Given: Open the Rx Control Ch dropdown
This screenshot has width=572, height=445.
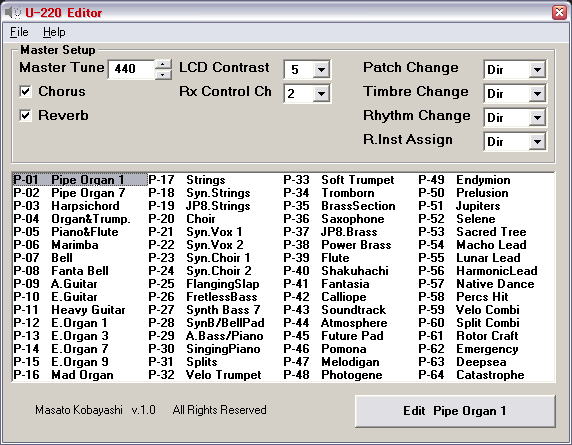Looking at the screenshot, I should point(321,94).
